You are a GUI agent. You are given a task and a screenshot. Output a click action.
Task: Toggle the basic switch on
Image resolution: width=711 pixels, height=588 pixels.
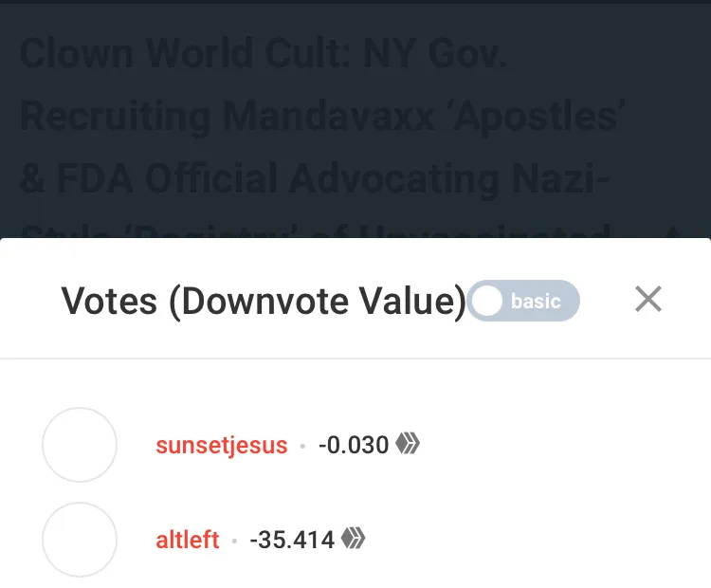point(523,301)
